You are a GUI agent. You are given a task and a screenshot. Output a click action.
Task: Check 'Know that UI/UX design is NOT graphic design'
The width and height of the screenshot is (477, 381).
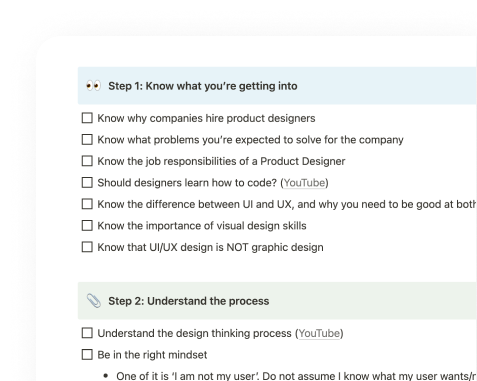click(87, 247)
